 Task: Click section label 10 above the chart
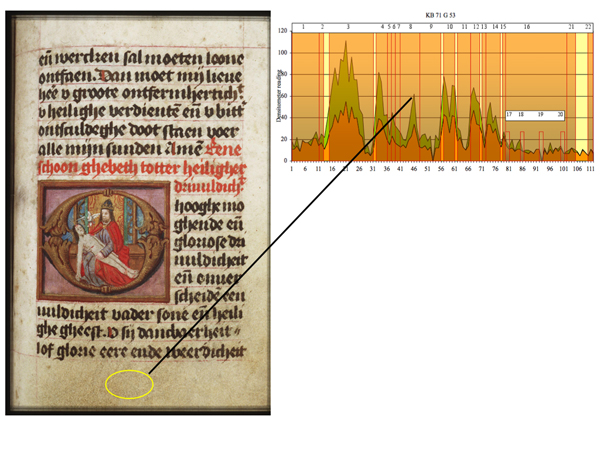450,26
